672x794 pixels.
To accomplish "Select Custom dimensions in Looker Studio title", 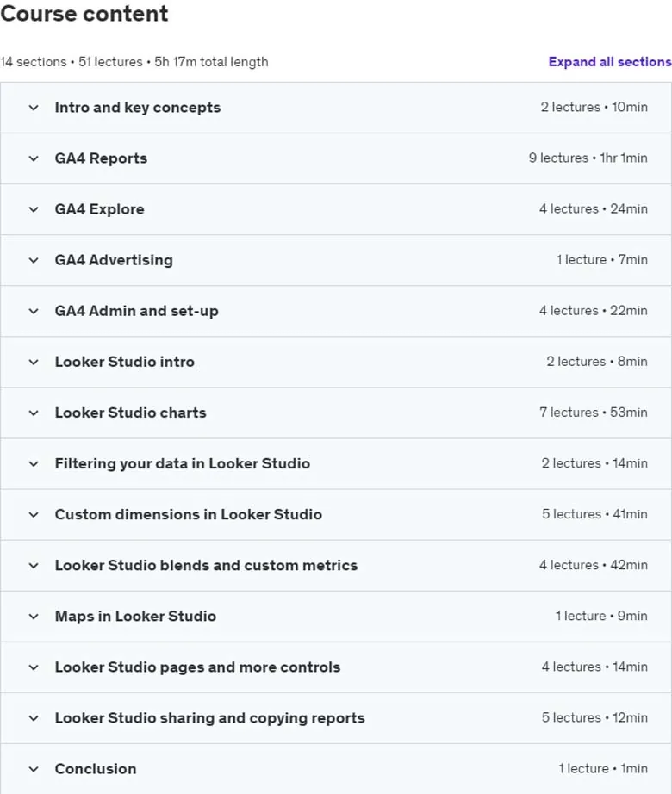I will tap(189, 514).
